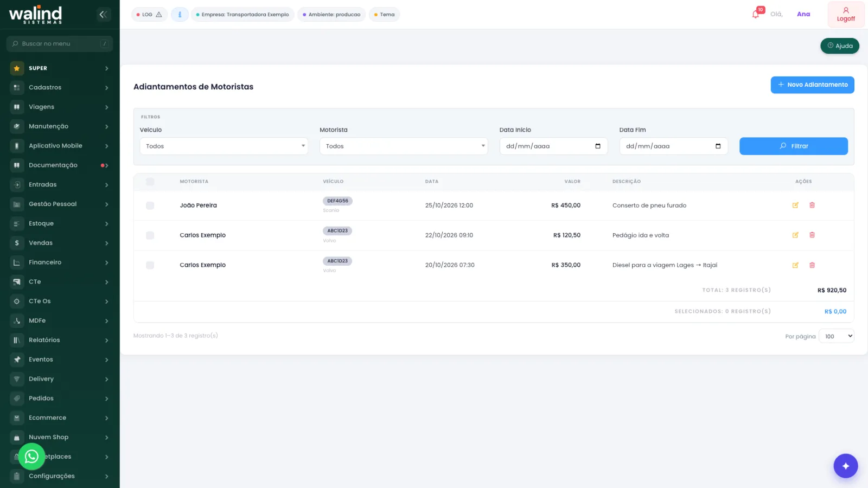The image size is (868, 488).
Task: Check the 22/10/2026 Carlos Exemplo row checkbox
Action: [150, 235]
